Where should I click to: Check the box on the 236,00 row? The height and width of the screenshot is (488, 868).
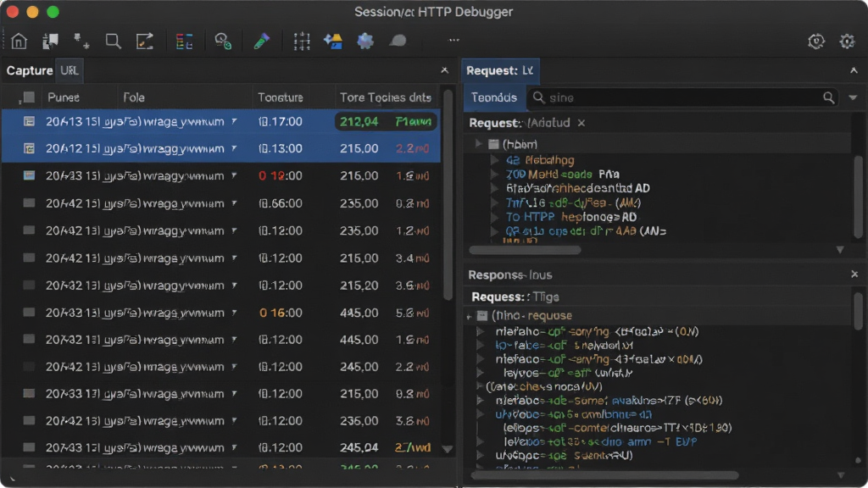coord(29,420)
